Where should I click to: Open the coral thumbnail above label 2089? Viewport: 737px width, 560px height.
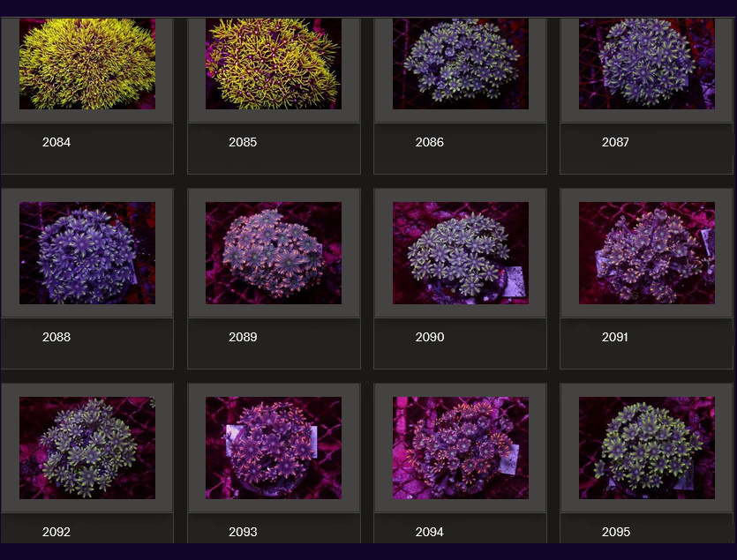click(274, 253)
